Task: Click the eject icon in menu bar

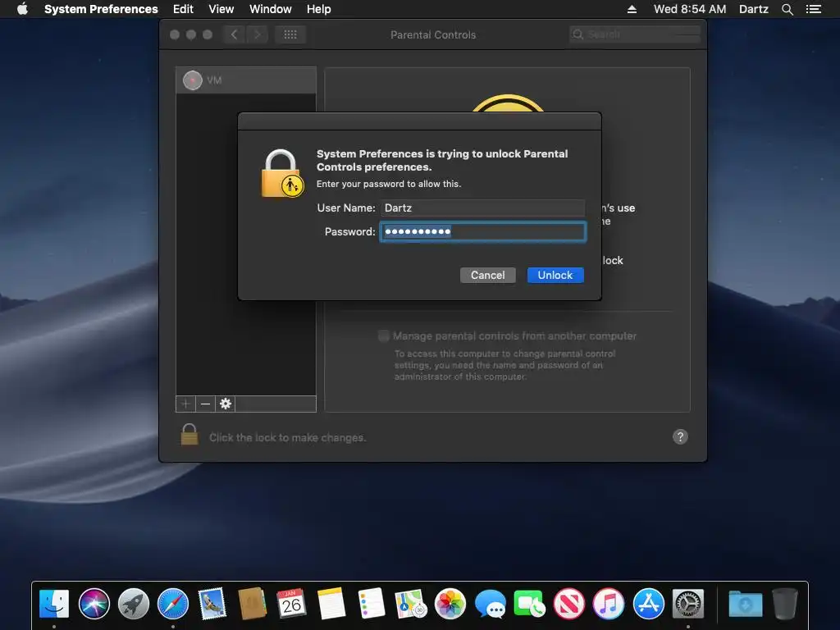Action: [632, 9]
